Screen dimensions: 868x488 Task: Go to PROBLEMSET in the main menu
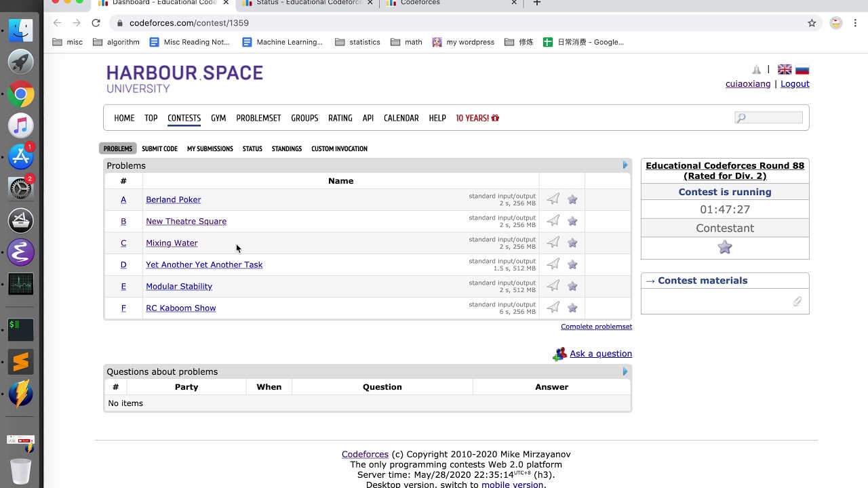pos(258,118)
